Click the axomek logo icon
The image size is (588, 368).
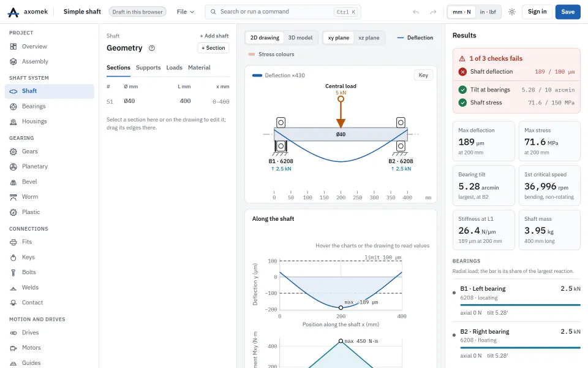tap(13, 12)
